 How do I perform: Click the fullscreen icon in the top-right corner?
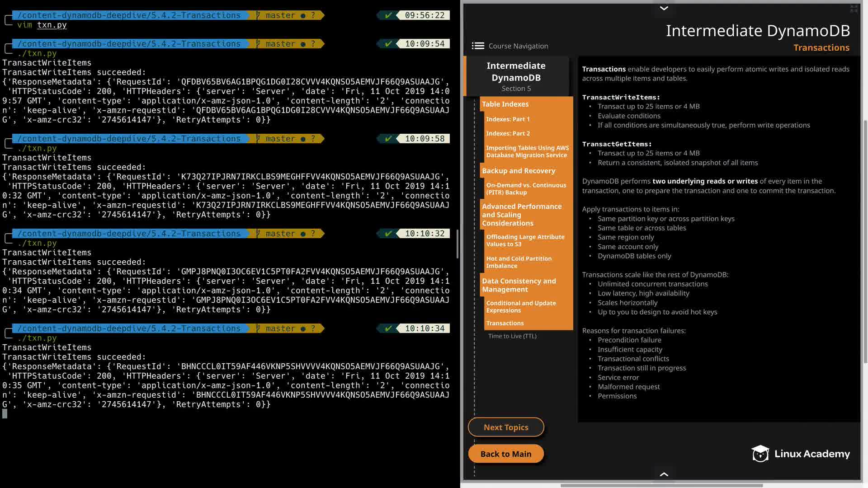854,9
